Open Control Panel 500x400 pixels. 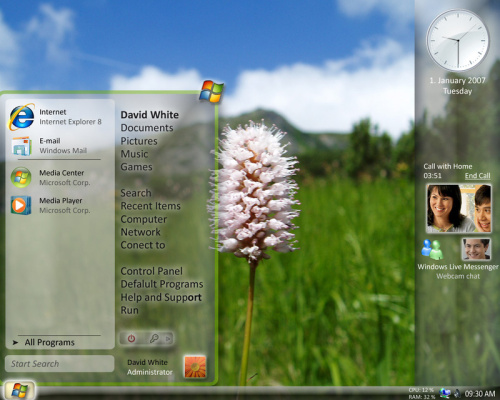[152, 271]
